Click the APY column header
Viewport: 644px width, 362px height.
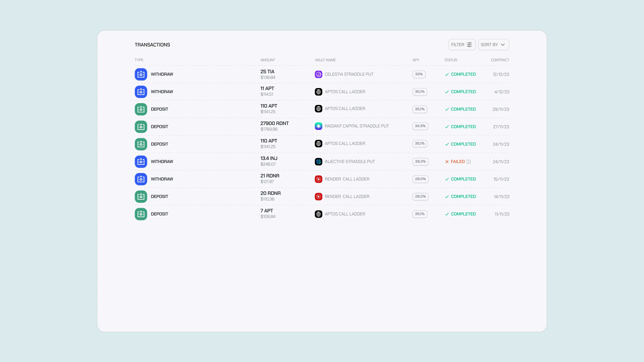[416, 60]
